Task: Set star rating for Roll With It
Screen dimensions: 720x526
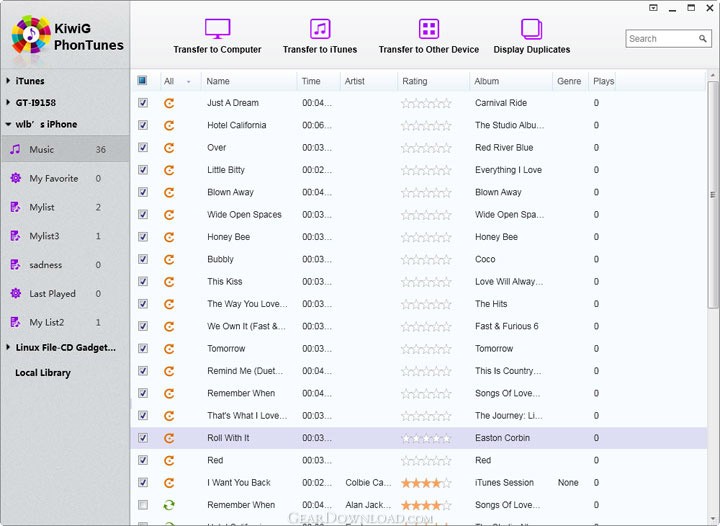Action: (426, 438)
